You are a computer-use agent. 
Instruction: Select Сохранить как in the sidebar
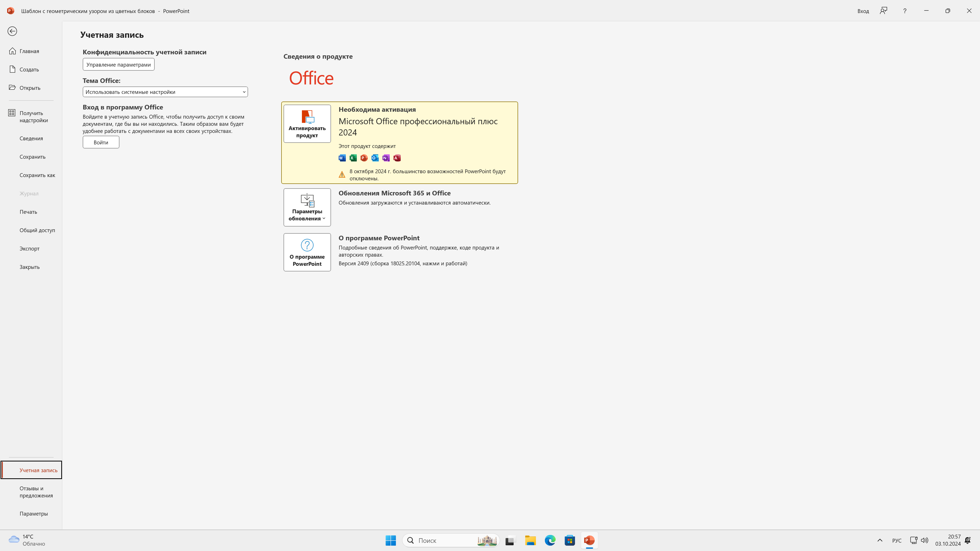click(31, 175)
